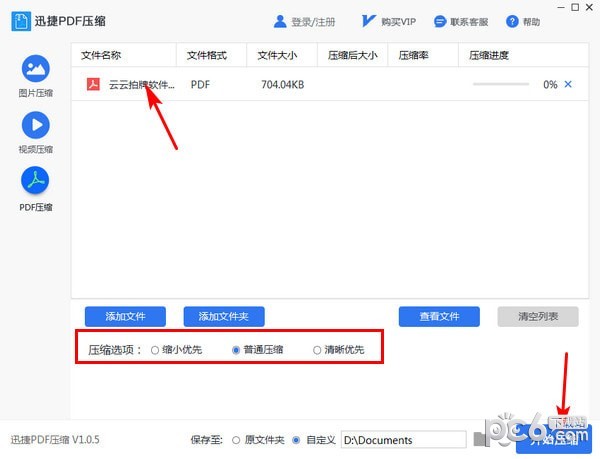Click the 704.04KB file size cell

282,85
